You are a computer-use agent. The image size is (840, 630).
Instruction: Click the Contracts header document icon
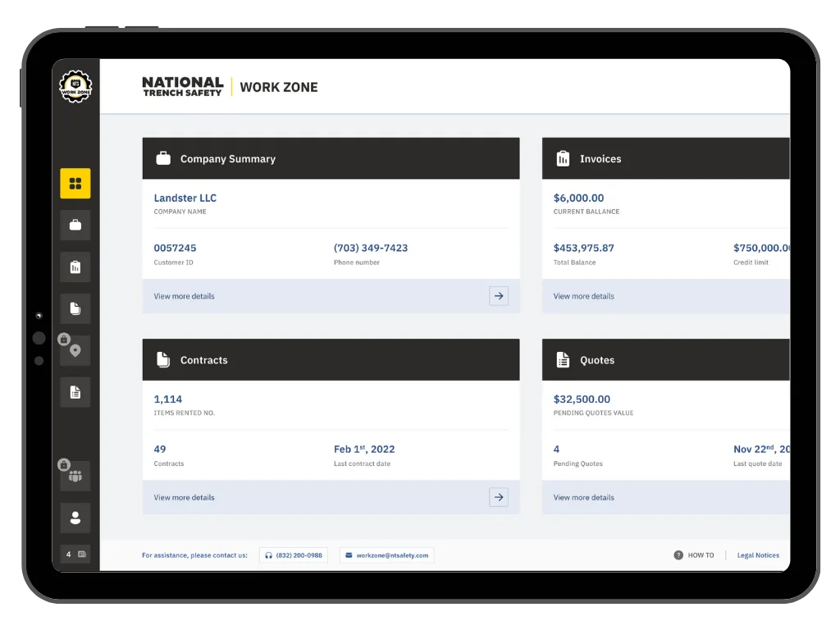[x=163, y=359]
